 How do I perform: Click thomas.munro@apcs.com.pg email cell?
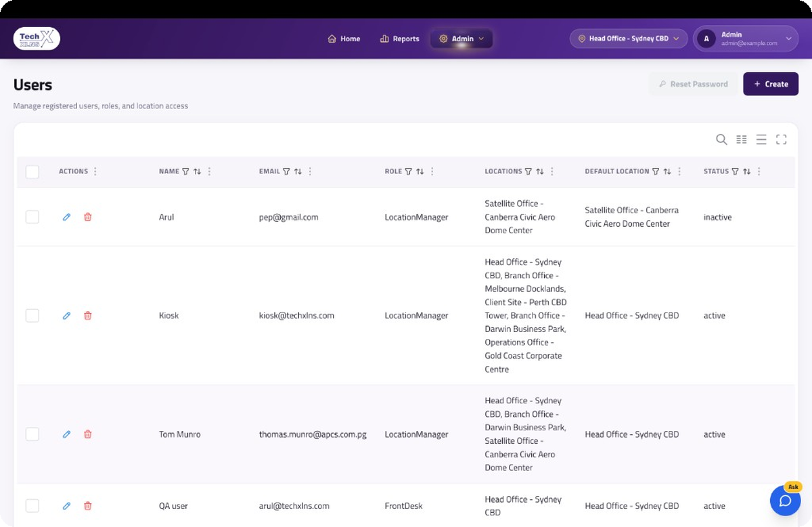point(313,434)
